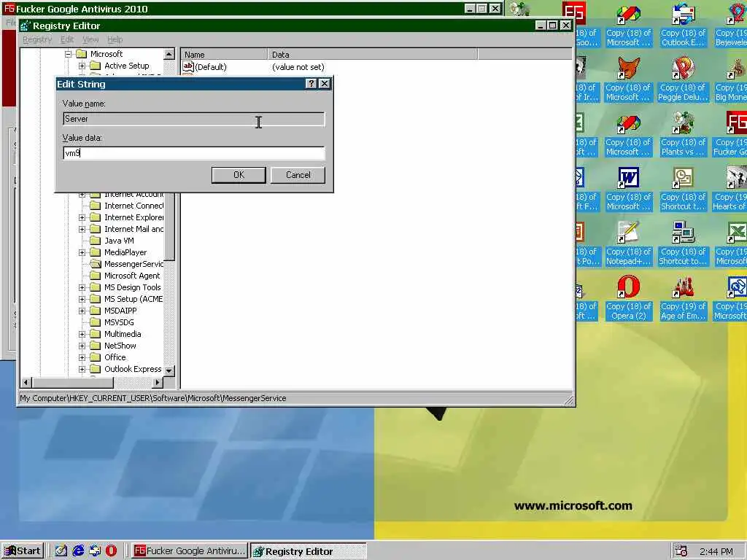The width and height of the screenshot is (747, 560).
Task: Click the Big Money desktop shortcut
Action: [x=731, y=80]
